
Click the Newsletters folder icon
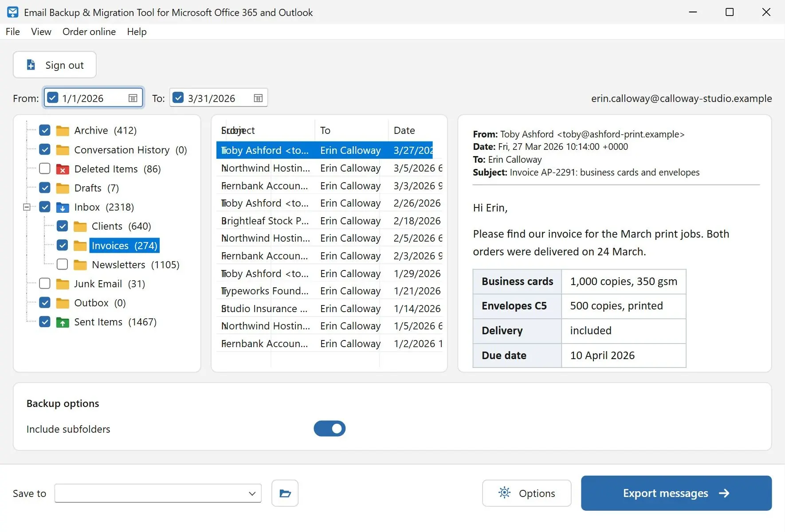(80, 265)
